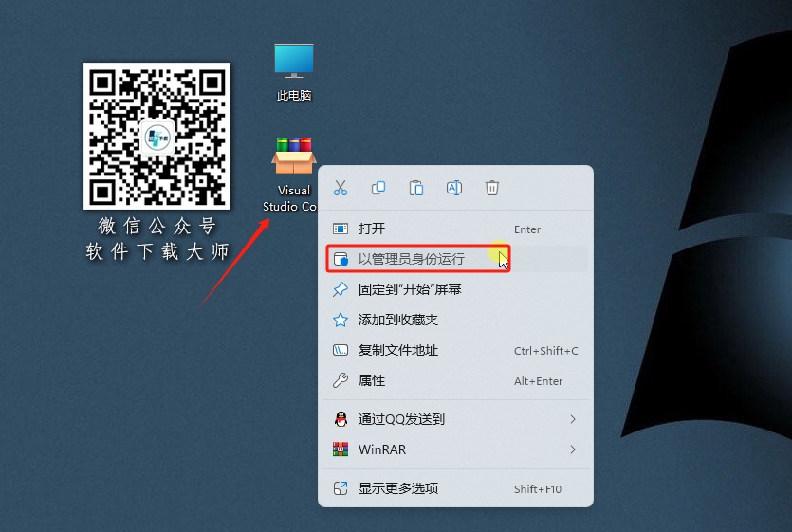Select 以管理员身份运行 menu entry
The height and width of the screenshot is (532, 792).
455,259
